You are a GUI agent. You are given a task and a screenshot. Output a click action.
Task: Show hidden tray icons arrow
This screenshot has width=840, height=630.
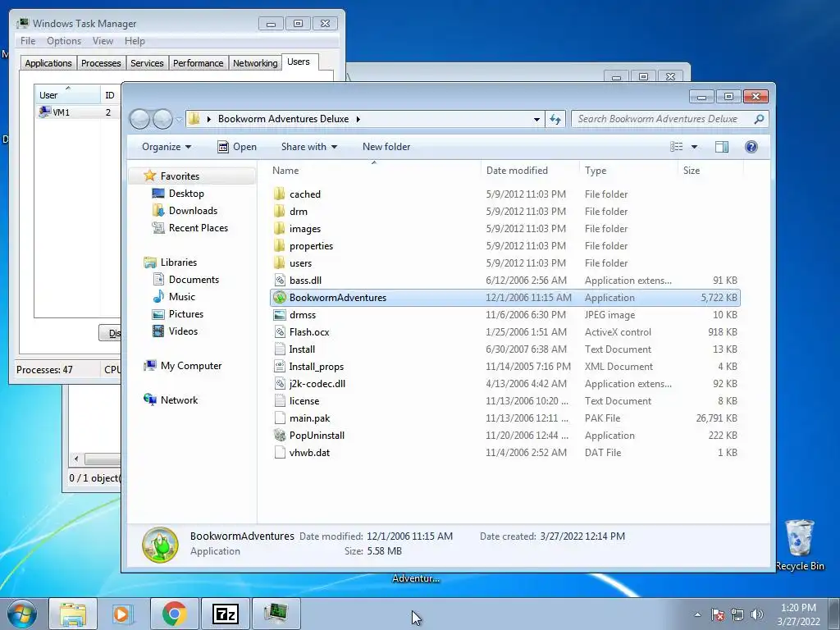(697, 614)
